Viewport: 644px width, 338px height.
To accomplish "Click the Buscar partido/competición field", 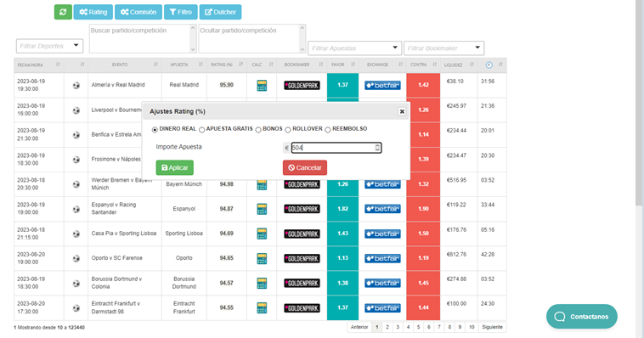I will pyautogui.click(x=143, y=38).
